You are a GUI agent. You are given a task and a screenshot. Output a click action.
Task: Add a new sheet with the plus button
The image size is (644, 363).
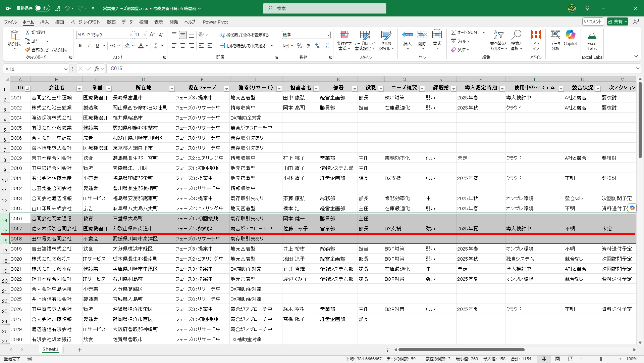pyautogui.click(x=79, y=350)
